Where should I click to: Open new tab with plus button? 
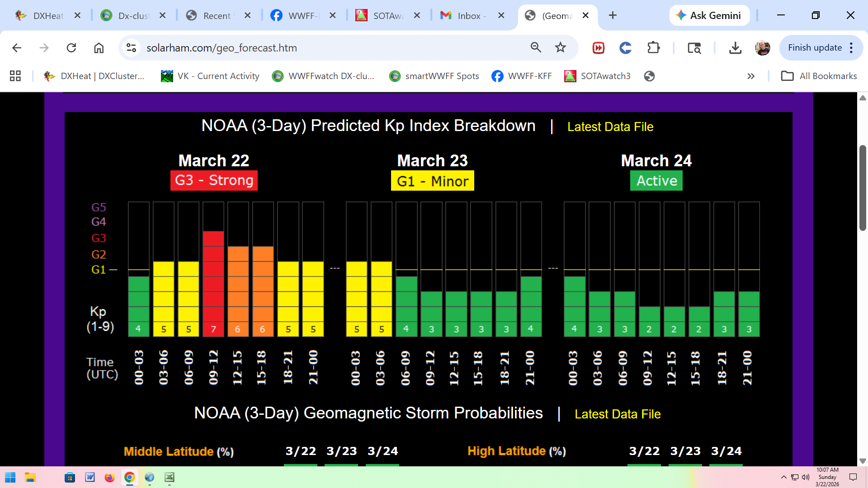613,15
